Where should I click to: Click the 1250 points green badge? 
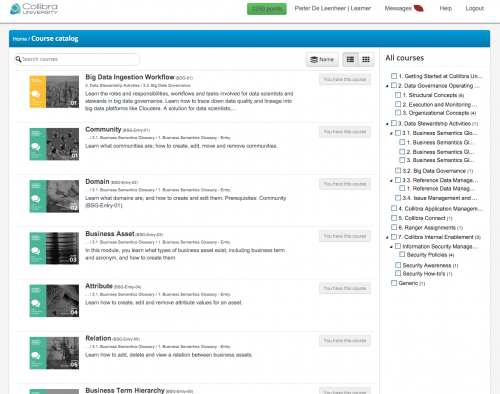(x=267, y=9)
